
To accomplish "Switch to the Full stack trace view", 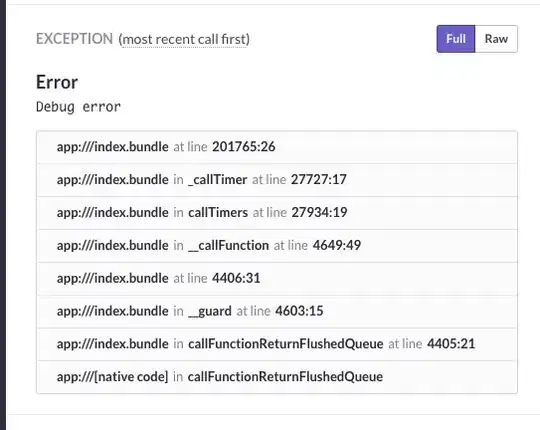I will coord(456,39).
